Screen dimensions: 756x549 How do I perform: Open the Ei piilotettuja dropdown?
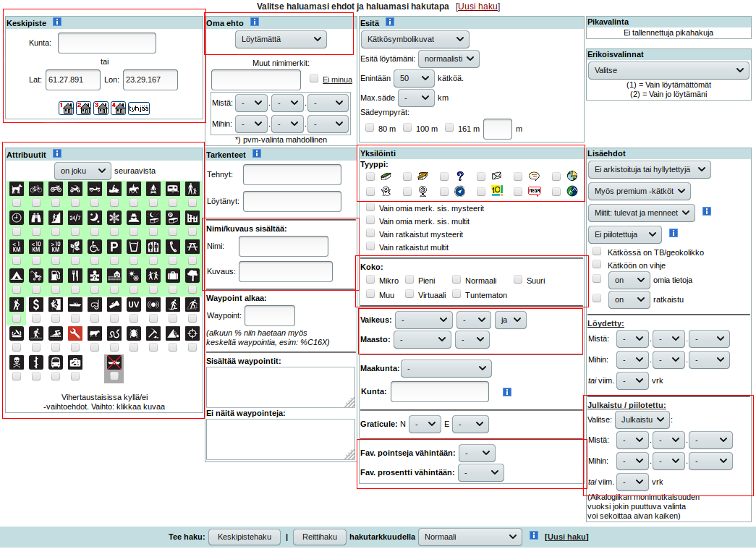(x=625, y=235)
